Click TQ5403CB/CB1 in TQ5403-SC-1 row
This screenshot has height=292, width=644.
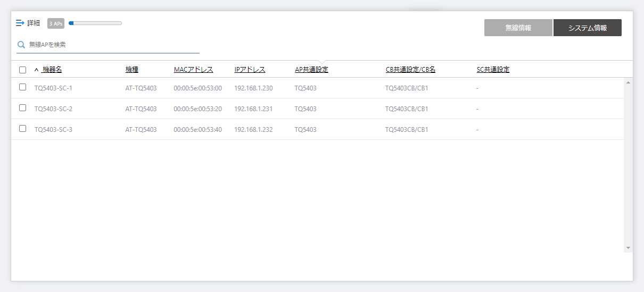tap(407, 88)
